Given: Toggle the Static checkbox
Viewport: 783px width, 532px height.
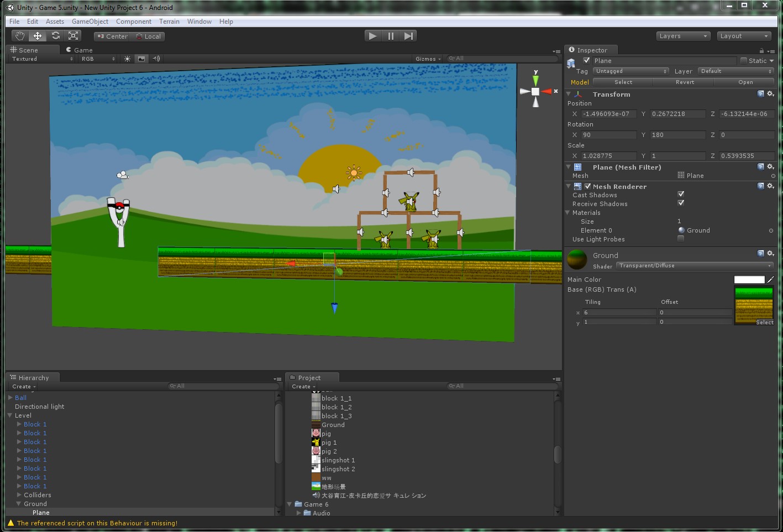Looking at the screenshot, I should click(x=744, y=61).
